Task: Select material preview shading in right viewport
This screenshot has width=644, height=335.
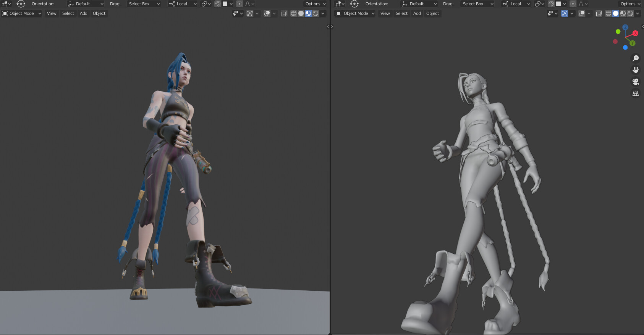Action: (x=623, y=13)
